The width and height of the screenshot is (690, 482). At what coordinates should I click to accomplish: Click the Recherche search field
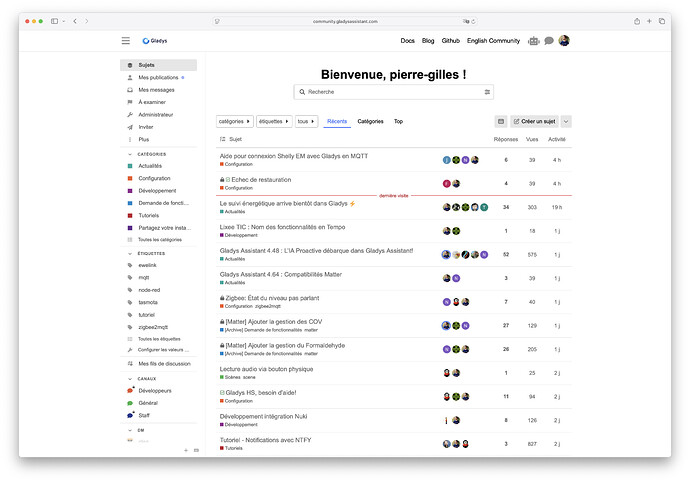[x=390, y=92]
